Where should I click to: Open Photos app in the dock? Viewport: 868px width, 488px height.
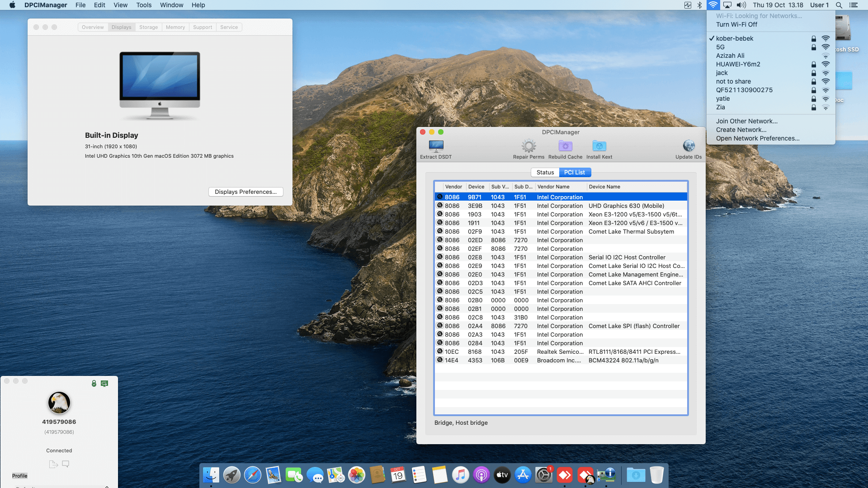[x=357, y=475]
